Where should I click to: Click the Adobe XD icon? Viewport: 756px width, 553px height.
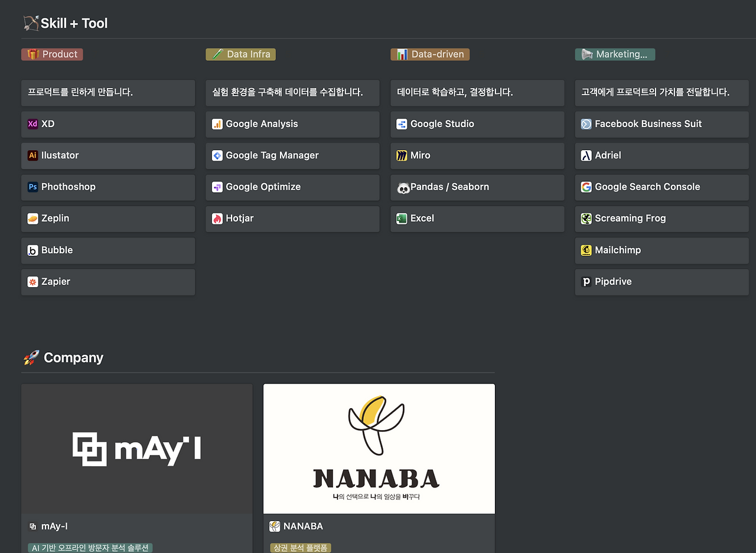click(32, 124)
